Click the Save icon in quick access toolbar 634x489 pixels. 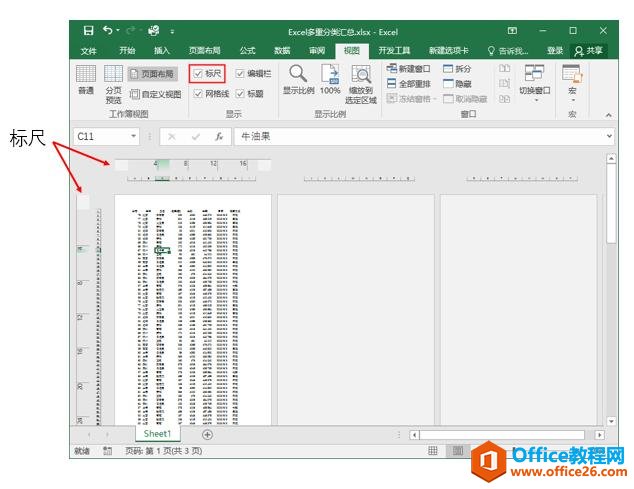pos(88,31)
